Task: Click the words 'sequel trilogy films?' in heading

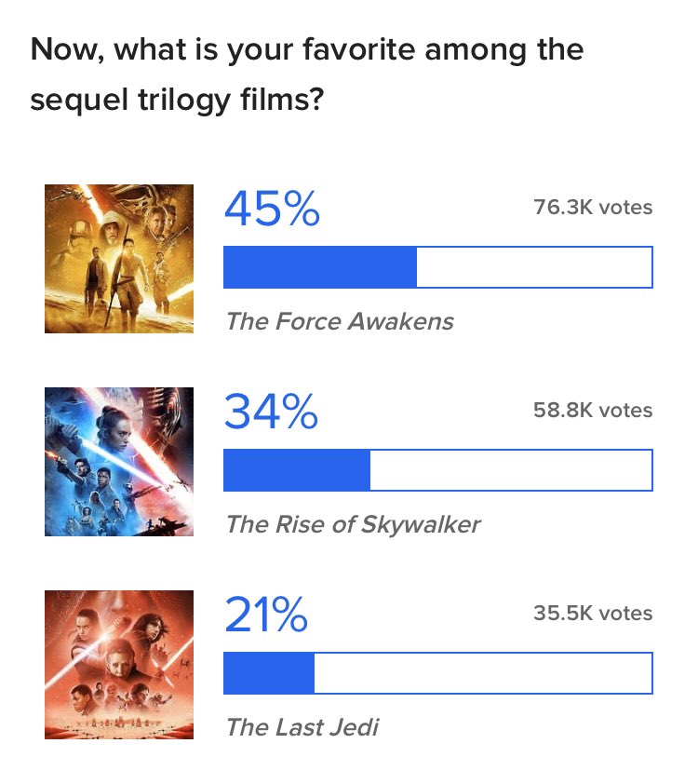Action: click(177, 100)
